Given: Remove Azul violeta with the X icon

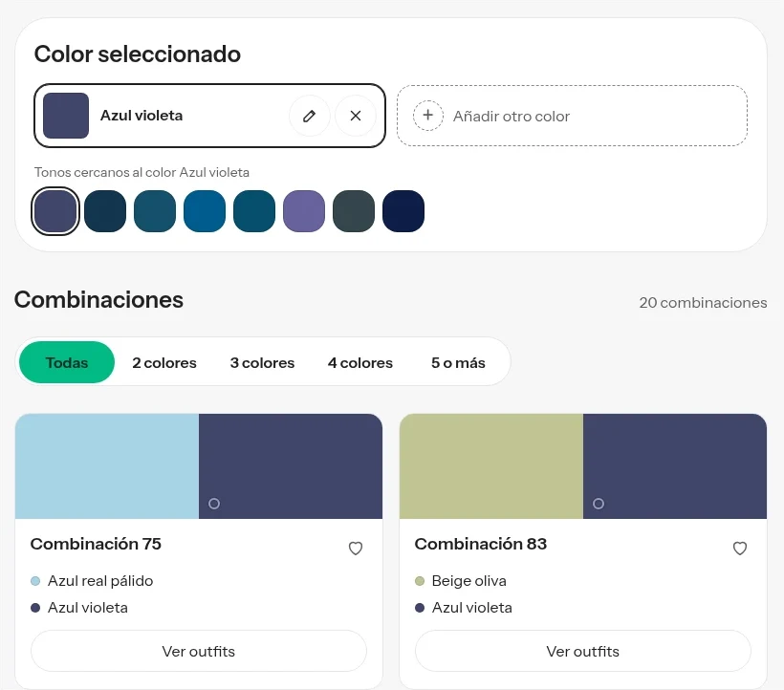Looking at the screenshot, I should (356, 116).
